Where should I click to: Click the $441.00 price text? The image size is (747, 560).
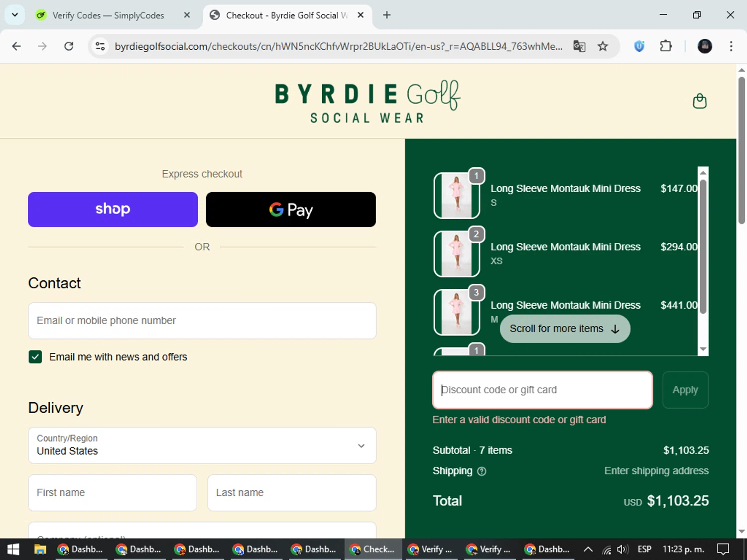click(679, 305)
